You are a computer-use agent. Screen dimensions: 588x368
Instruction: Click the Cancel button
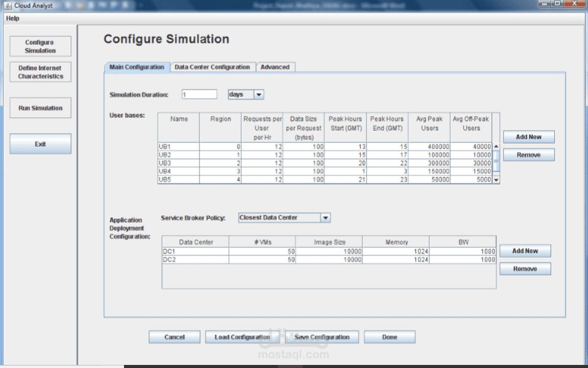click(x=174, y=337)
